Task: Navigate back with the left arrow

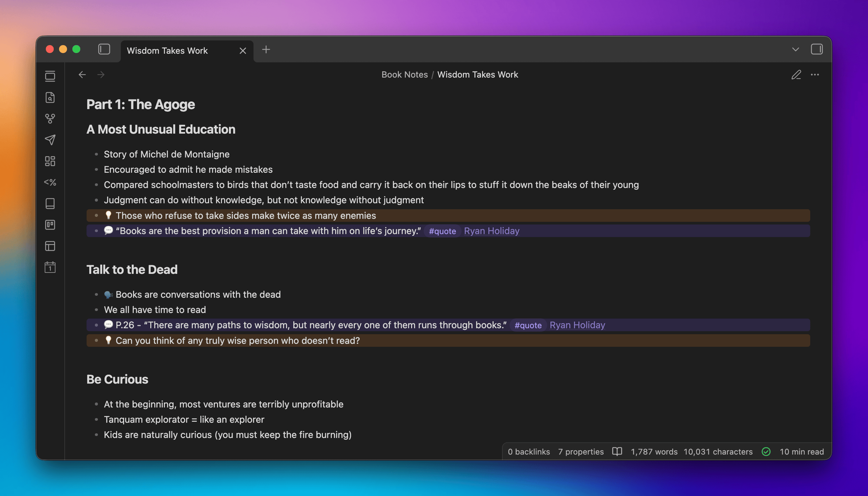Action: [82, 75]
